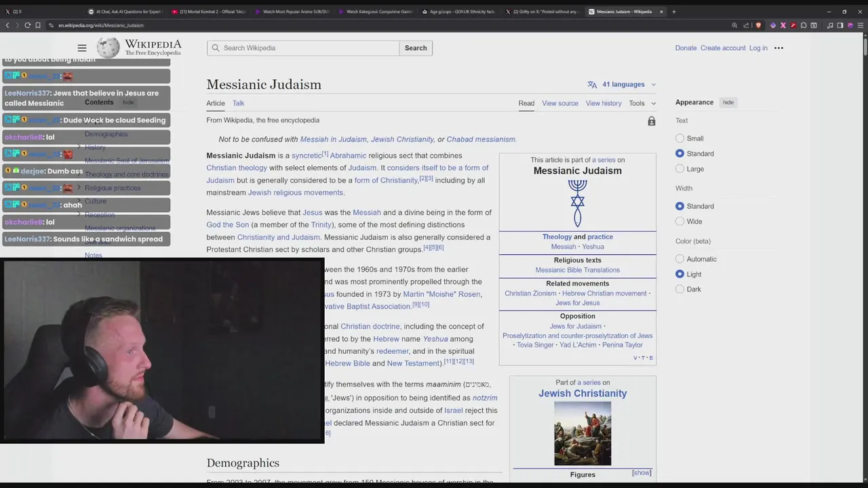Select Automatic color mode
Viewport: 868px width, 488px height.
pos(679,259)
